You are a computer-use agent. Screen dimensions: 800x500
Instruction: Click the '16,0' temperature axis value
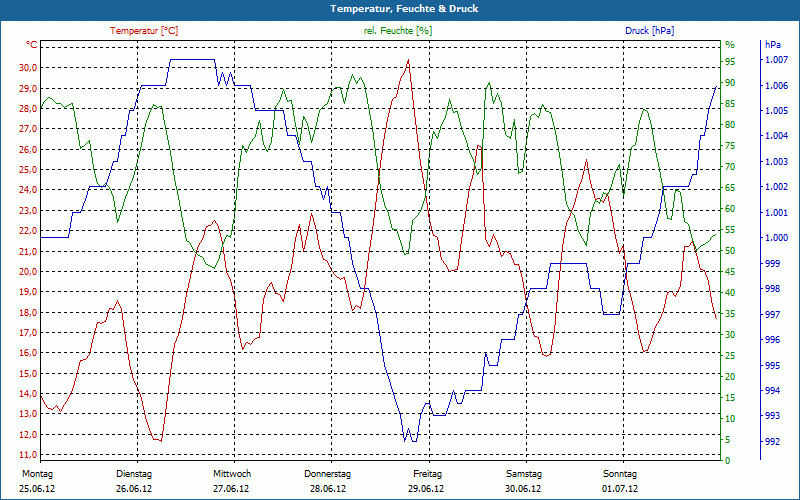coord(29,353)
